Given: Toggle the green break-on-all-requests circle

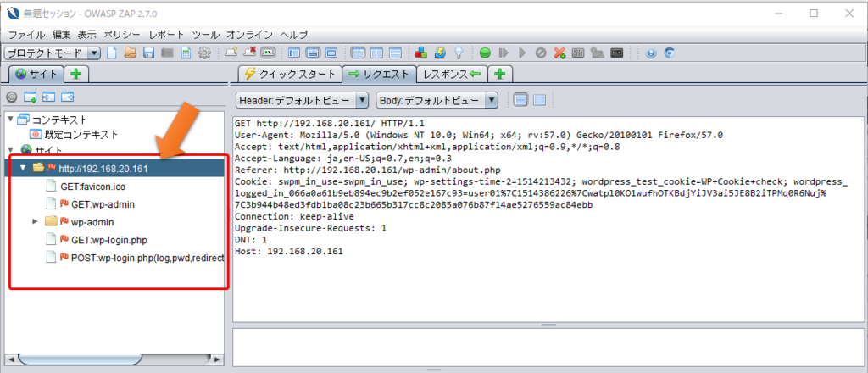Looking at the screenshot, I should click(x=485, y=53).
